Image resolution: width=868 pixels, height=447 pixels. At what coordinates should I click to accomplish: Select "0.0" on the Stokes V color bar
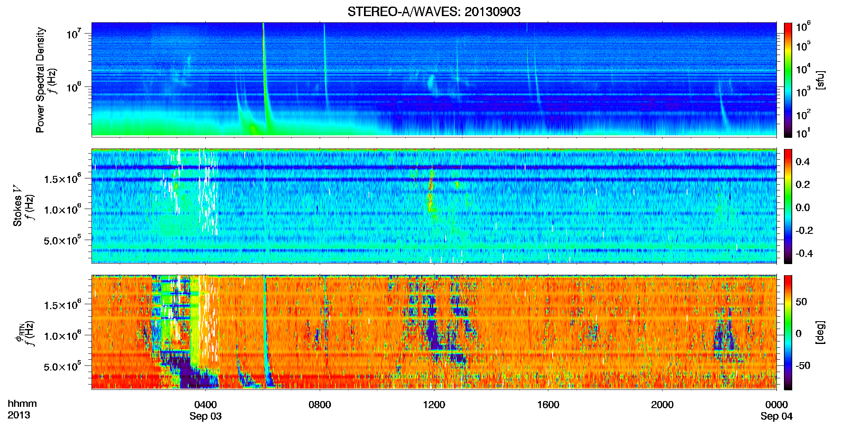pos(803,207)
